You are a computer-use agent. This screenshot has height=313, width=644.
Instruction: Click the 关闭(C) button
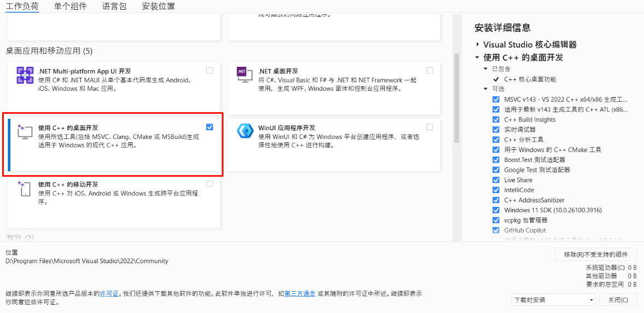click(618, 300)
